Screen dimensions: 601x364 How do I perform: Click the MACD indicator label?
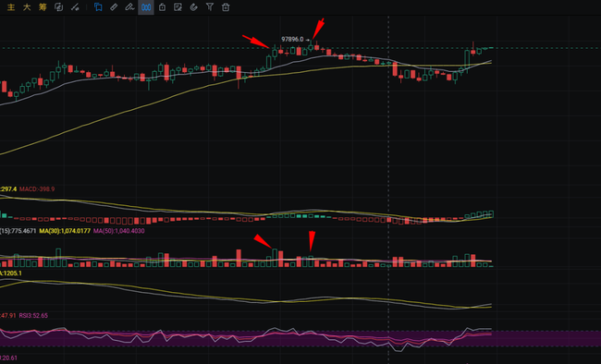[37, 188]
